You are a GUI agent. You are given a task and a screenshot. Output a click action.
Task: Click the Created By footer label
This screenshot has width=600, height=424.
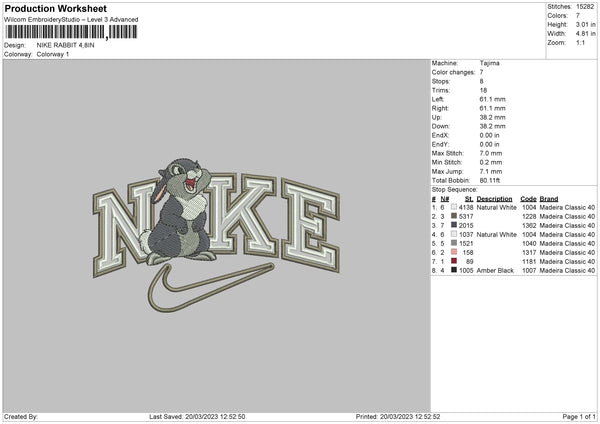tap(21, 417)
